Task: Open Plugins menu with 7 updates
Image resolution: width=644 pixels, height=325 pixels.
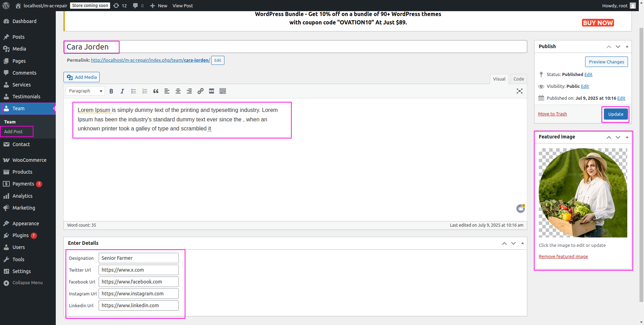Action: (x=28, y=235)
